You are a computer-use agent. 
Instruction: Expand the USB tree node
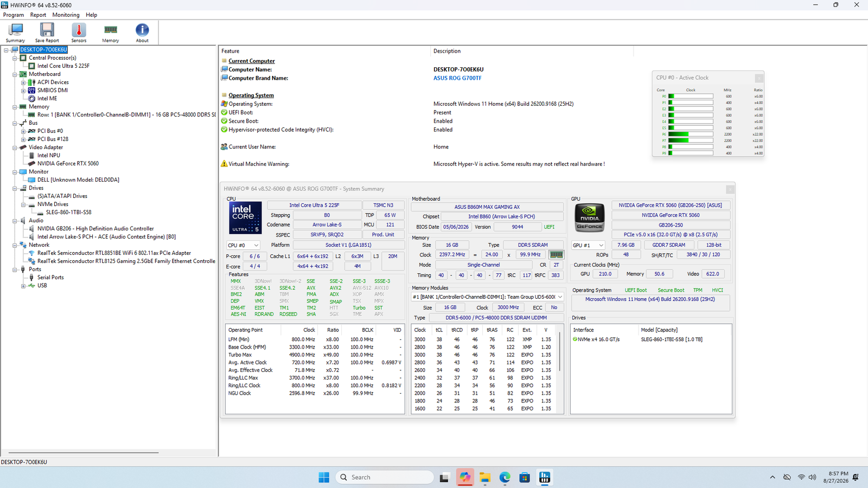23,286
